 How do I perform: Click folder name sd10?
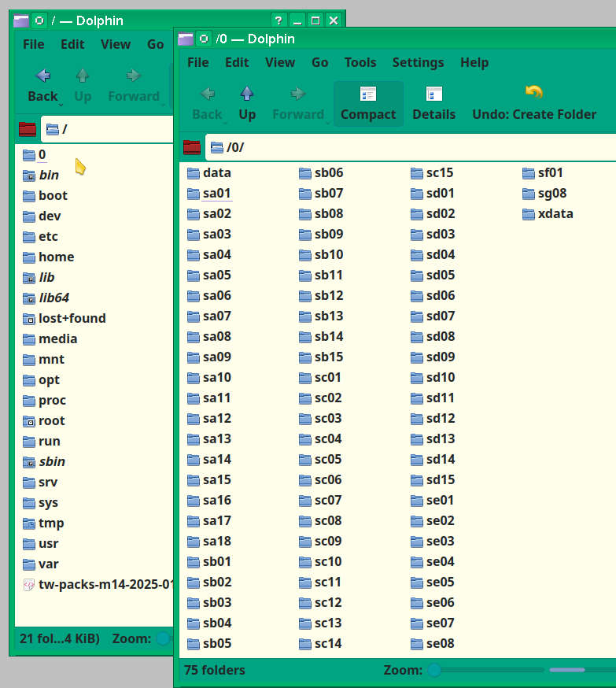click(x=441, y=377)
